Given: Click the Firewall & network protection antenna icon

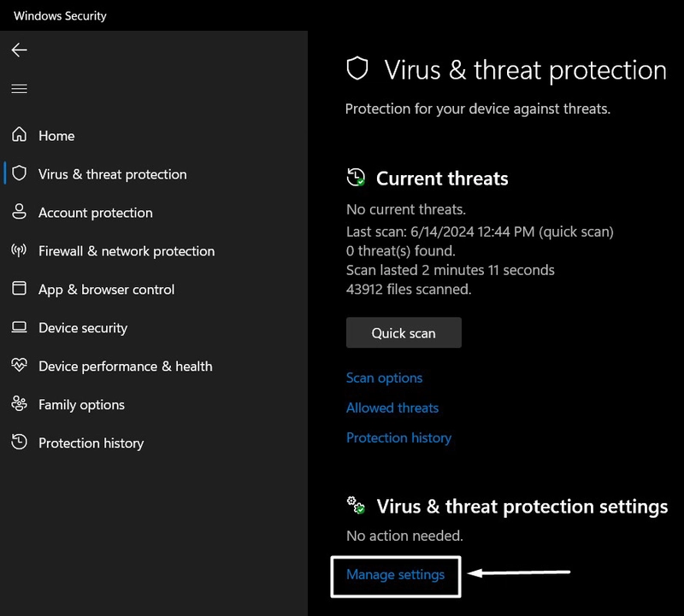Looking at the screenshot, I should 19,250.
